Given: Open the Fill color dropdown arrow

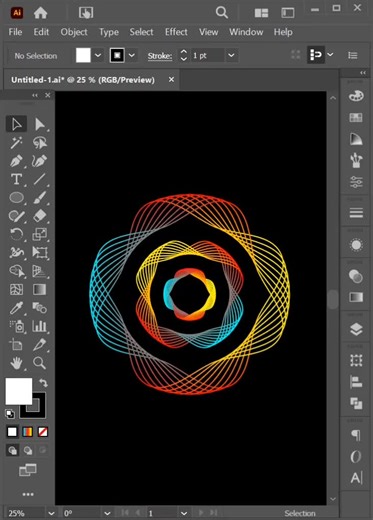Looking at the screenshot, I should pyautogui.click(x=98, y=55).
